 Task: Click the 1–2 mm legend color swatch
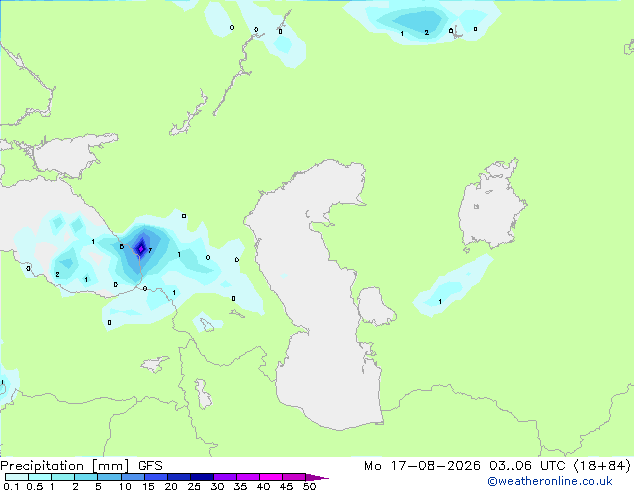(63, 477)
